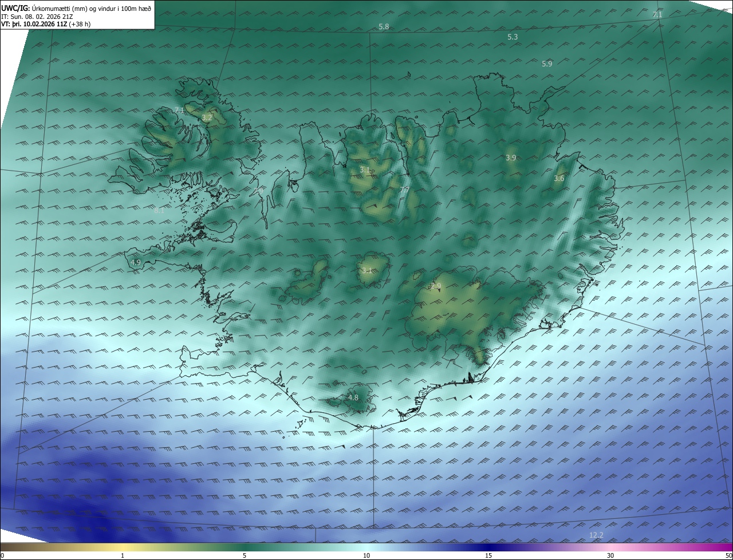
Task: Click the 2.9 value on the large glacier
Action: click(x=436, y=286)
